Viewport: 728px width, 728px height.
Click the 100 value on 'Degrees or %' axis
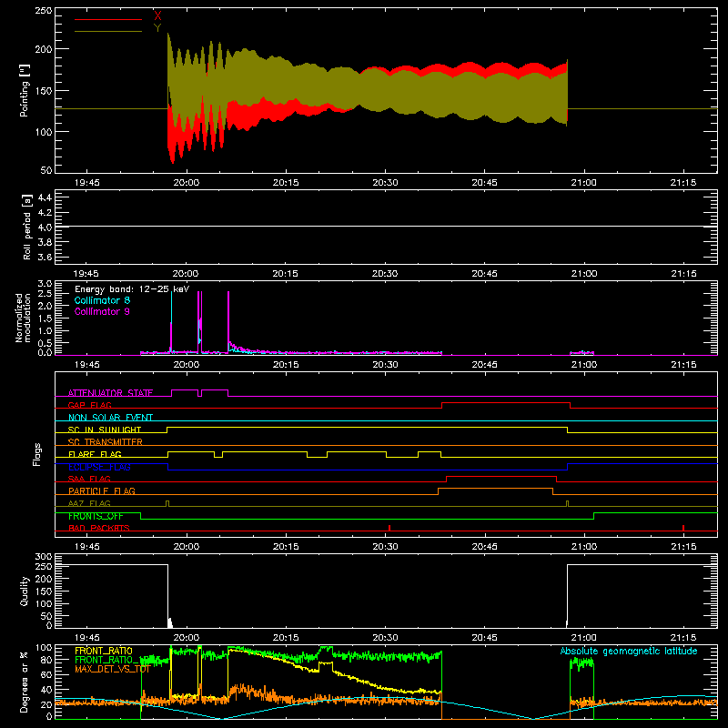tap(44, 648)
